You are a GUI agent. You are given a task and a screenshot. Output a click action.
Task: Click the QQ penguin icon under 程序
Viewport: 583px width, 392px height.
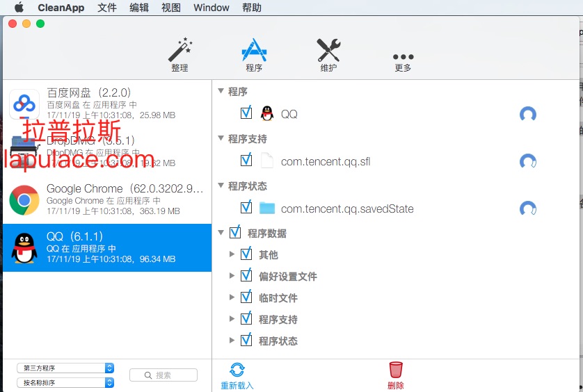tap(266, 114)
